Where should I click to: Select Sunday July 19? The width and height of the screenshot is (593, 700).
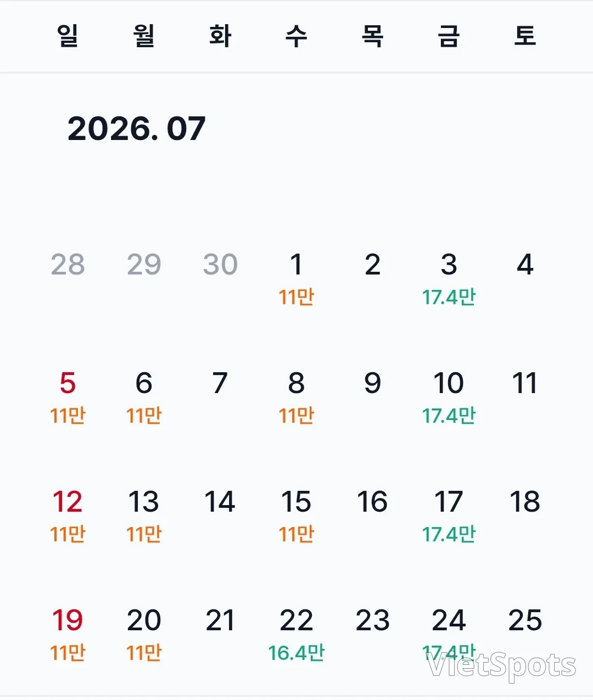[x=68, y=635]
